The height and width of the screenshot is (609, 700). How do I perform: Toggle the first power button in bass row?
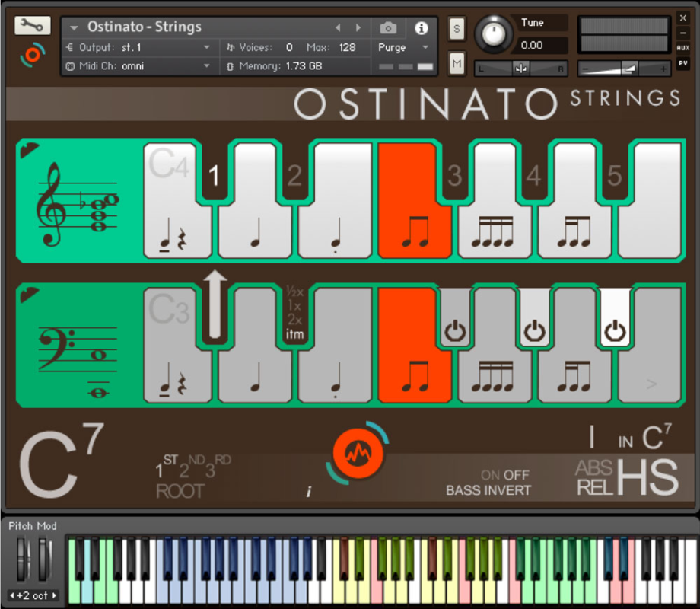(454, 331)
